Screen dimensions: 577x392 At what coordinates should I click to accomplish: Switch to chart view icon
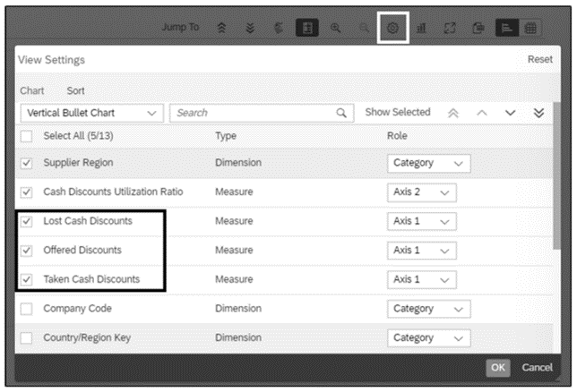[x=507, y=28]
